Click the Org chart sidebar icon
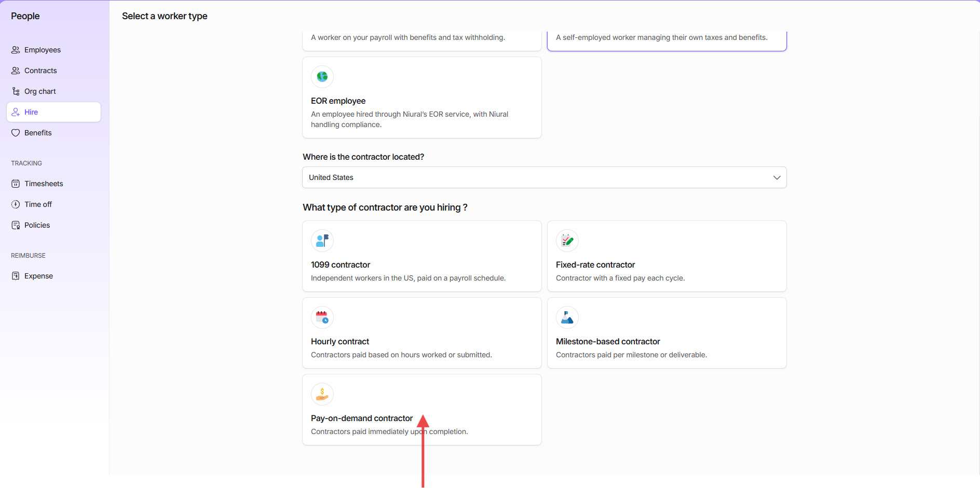Viewport: 980px width, 488px height. click(x=16, y=91)
